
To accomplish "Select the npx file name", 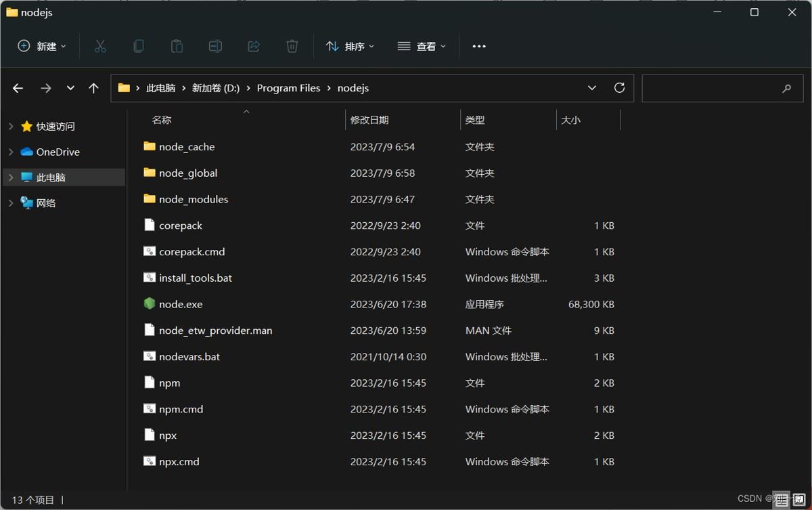I will [168, 435].
